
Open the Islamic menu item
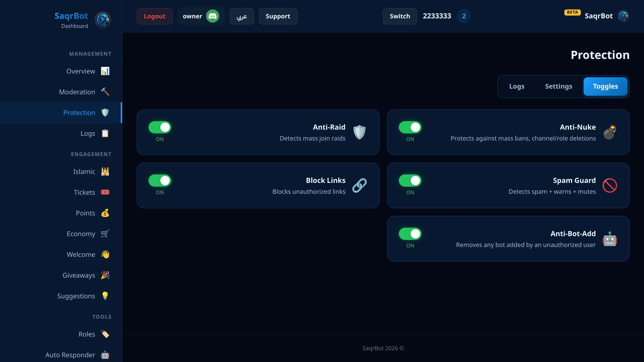[61, 172]
